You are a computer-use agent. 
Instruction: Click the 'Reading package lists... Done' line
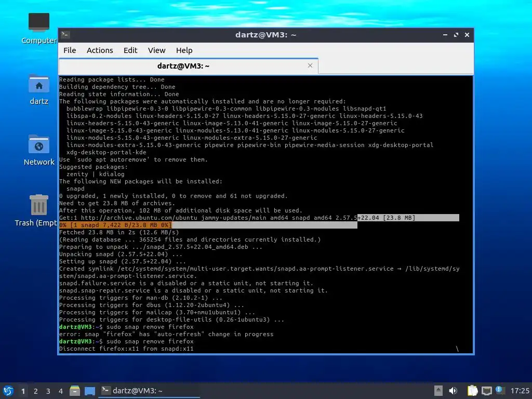click(x=112, y=79)
